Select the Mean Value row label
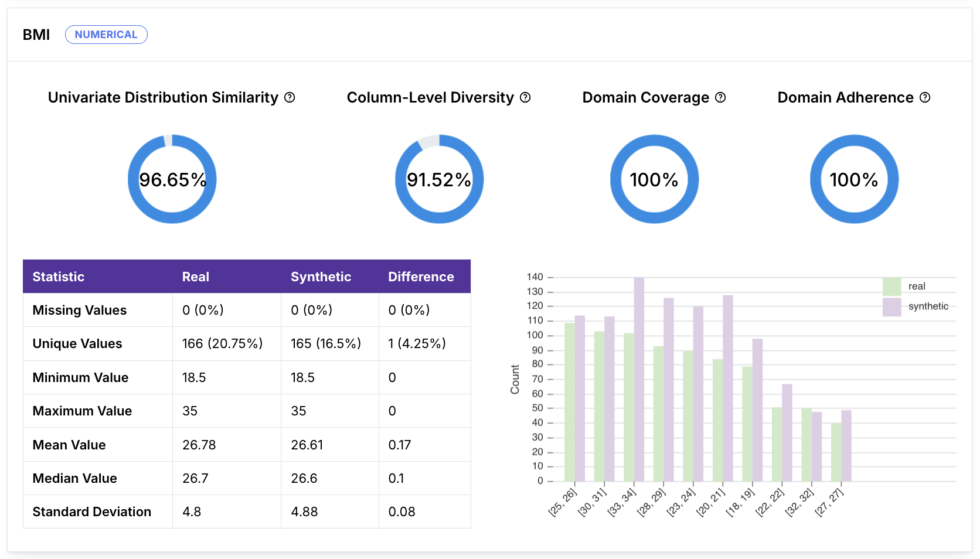980x559 pixels. tap(69, 445)
